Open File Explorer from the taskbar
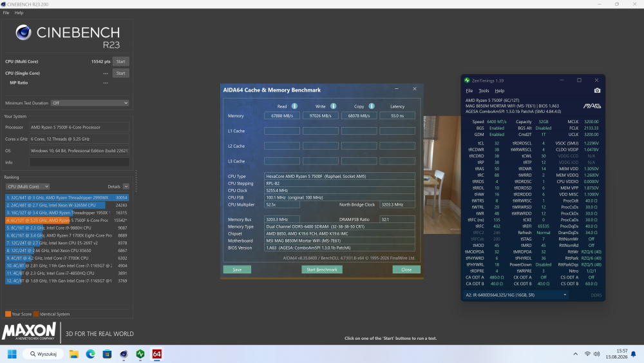 pos(74,354)
